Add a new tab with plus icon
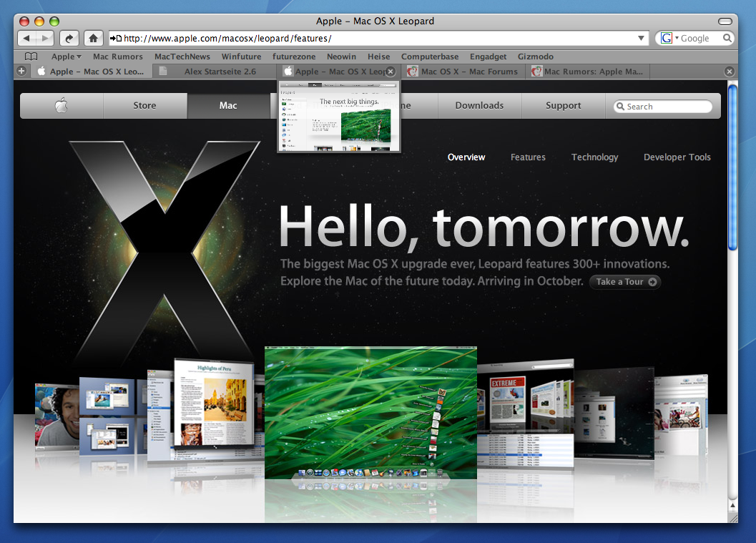The height and width of the screenshot is (543, 756). click(21, 71)
